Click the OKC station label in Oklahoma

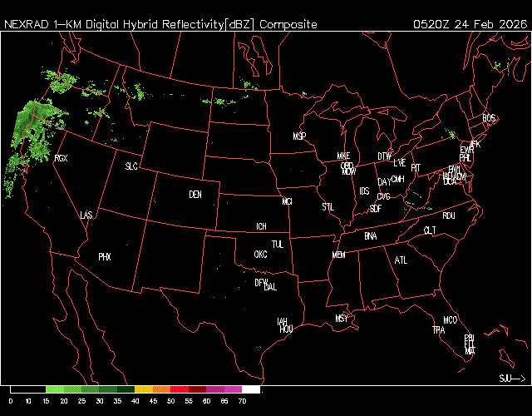pyautogui.click(x=260, y=255)
